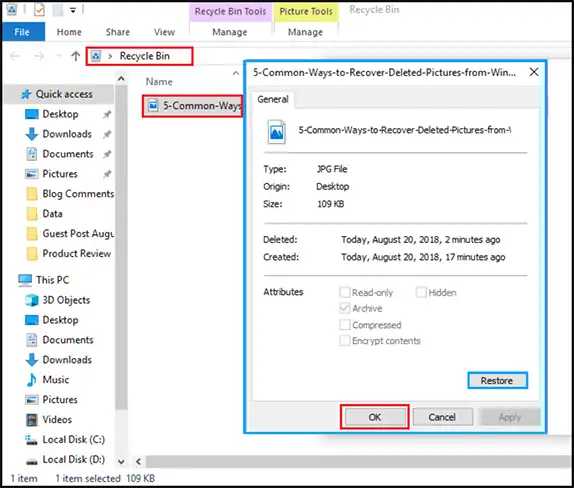
Task: Click the Recycle Bin title bar icon
Action: click(x=12, y=10)
